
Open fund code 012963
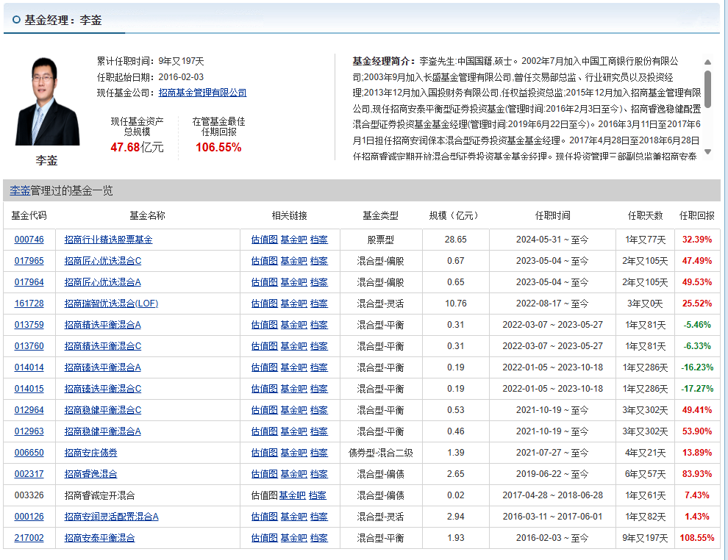coord(29,431)
